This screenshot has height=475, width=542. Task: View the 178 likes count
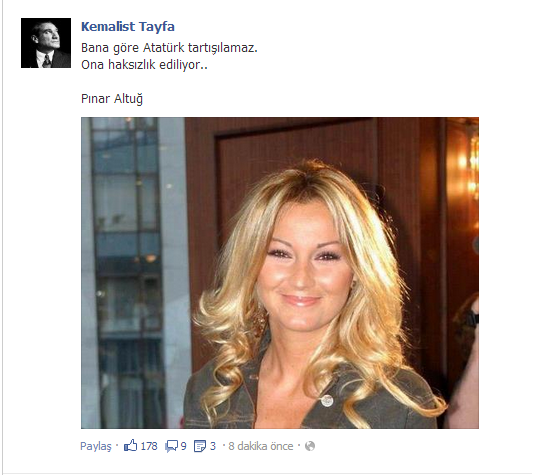[x=149, y=446]
